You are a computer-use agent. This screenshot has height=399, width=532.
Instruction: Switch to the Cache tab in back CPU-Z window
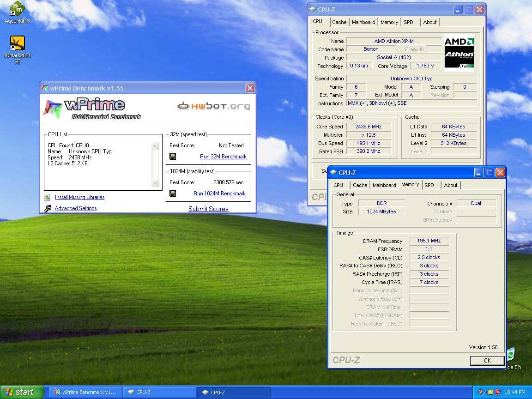click(x=339, y=22)
